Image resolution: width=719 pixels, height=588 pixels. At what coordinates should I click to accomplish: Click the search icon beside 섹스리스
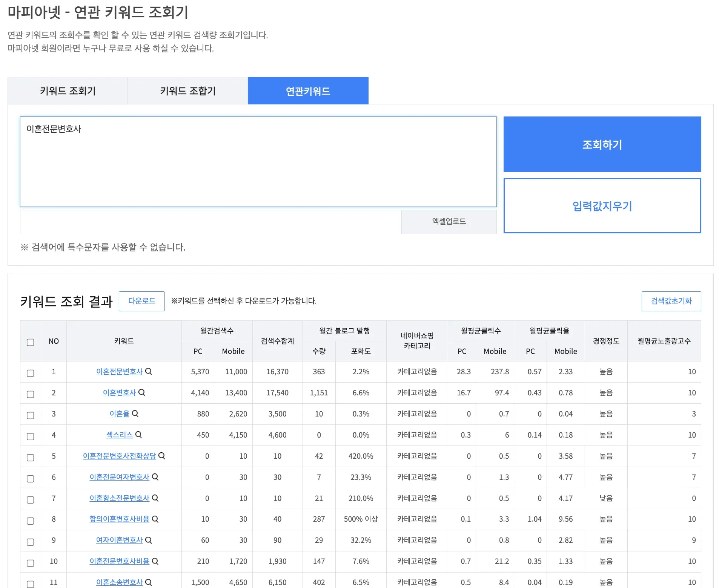click(x=139, y=435)
